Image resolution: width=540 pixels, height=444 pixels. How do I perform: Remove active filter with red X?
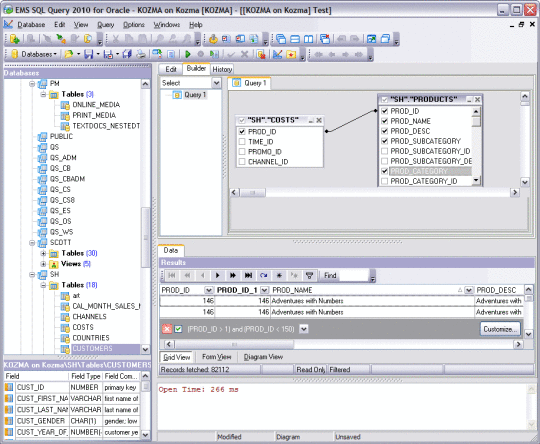[167, 329]
